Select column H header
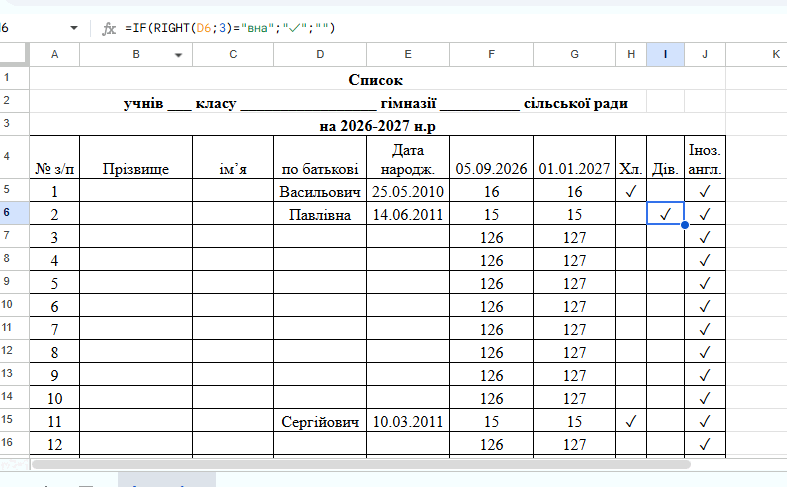 pyautogui.click(x=631, y=54)
